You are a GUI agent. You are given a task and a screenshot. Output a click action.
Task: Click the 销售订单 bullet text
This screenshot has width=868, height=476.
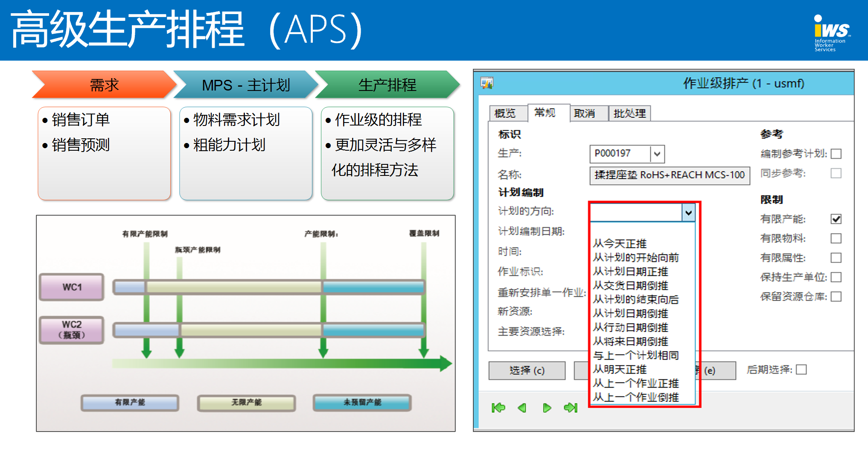point(80,120)
